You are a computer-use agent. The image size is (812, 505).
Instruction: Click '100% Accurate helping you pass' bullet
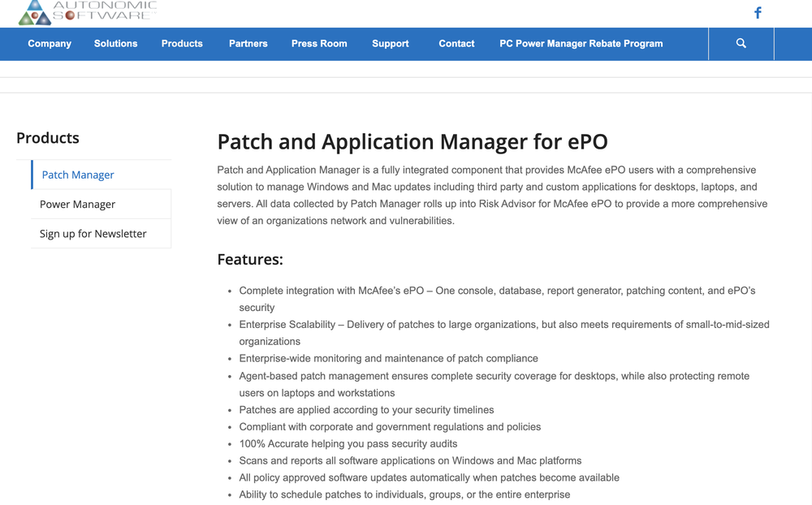(348, 444)
